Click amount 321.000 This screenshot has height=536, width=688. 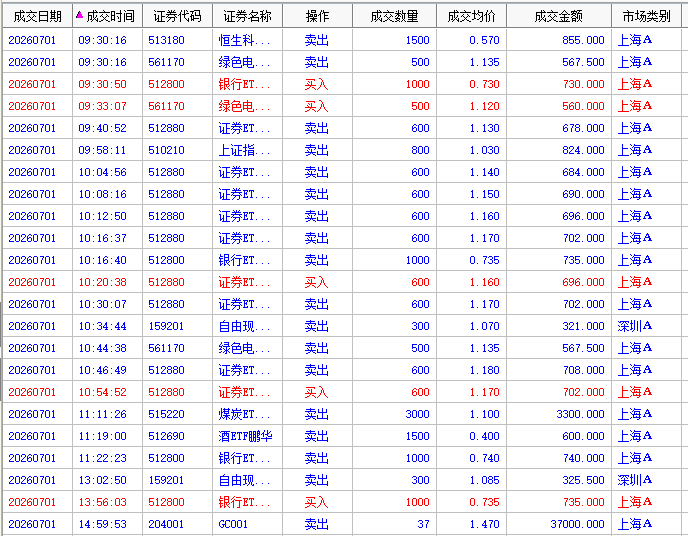click(583, 326)
